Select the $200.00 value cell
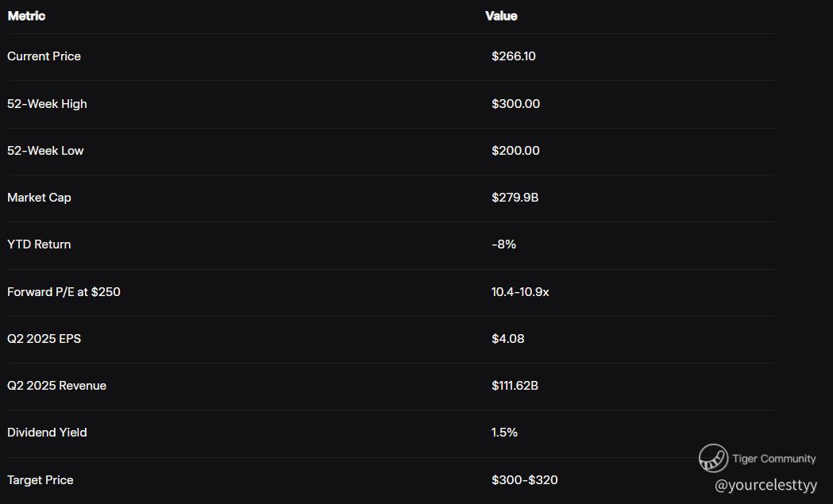Image resolution: width=833 pixels, height=504 pixels. pyautogui.click(x=515, y=151)
